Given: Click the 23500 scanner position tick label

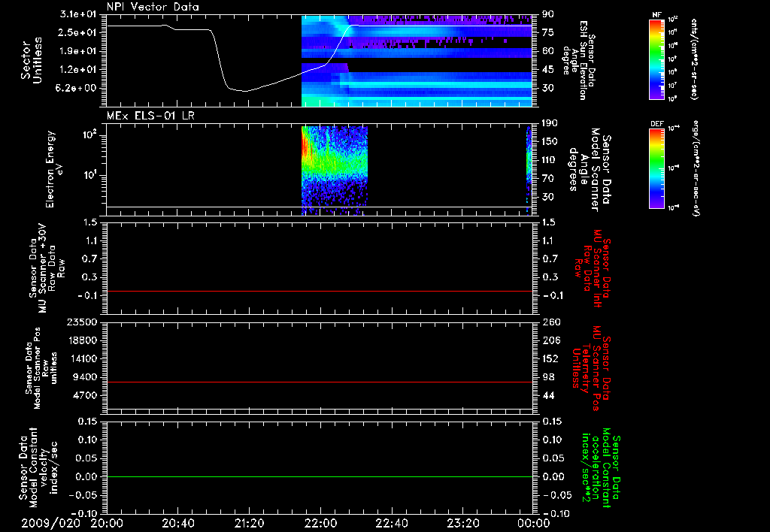Looking at the screenshot, I should click(82, 322).
